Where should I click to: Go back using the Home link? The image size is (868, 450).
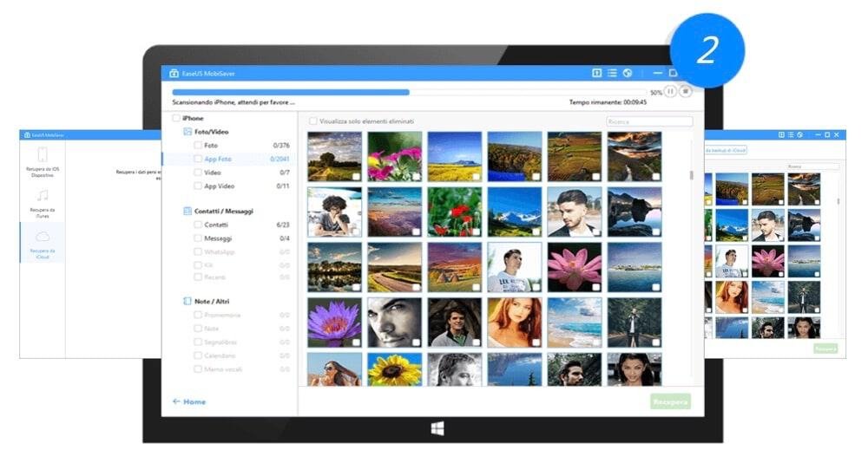point(189,401)
